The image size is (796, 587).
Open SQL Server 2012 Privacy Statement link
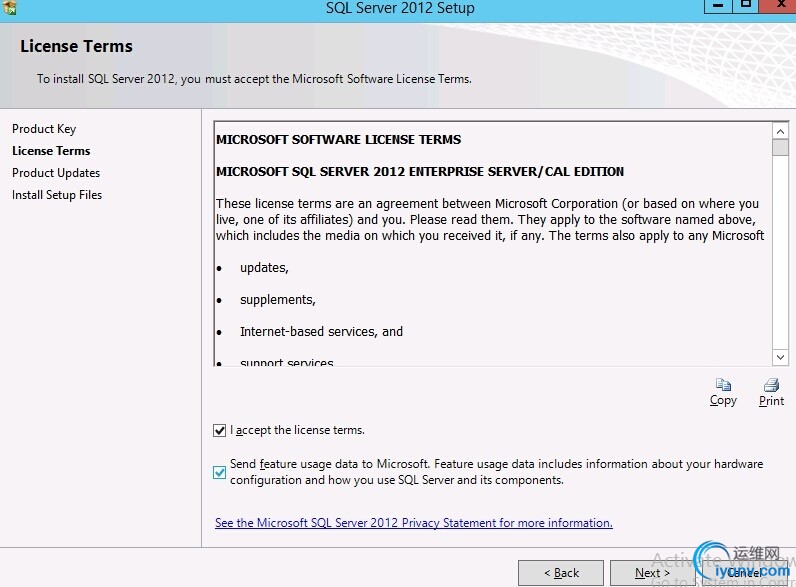[414, 523]
